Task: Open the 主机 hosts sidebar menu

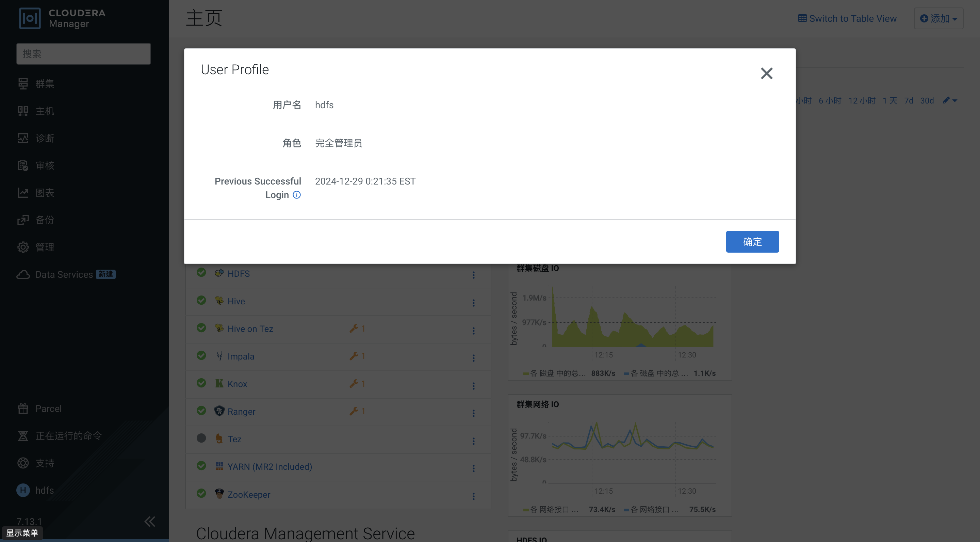Action: point(45,111)
